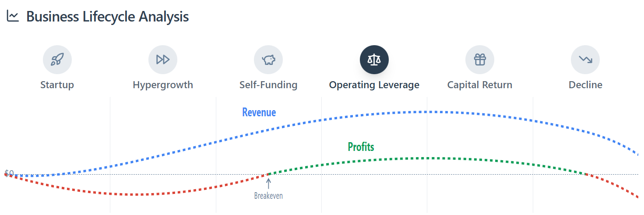Click the Business Lifecycle Analysis heading
Screen dimensions: 644x215
tap(108, 17)
